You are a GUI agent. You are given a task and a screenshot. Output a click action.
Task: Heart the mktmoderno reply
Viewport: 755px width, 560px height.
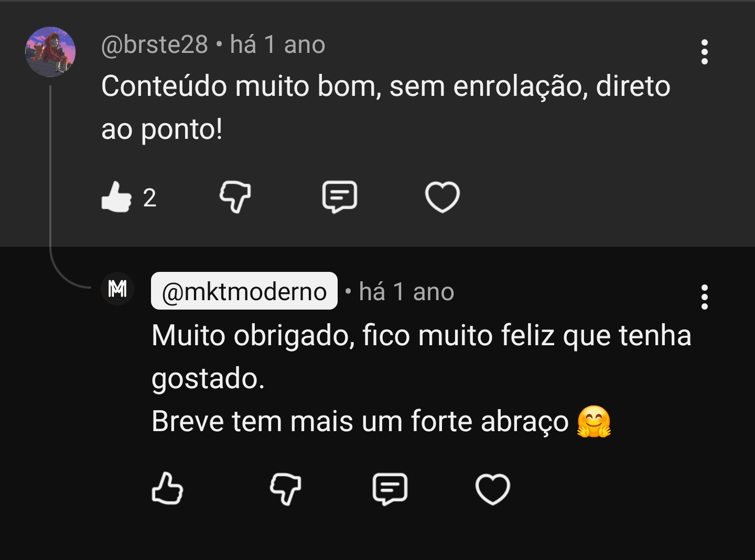tap(492, 489)
